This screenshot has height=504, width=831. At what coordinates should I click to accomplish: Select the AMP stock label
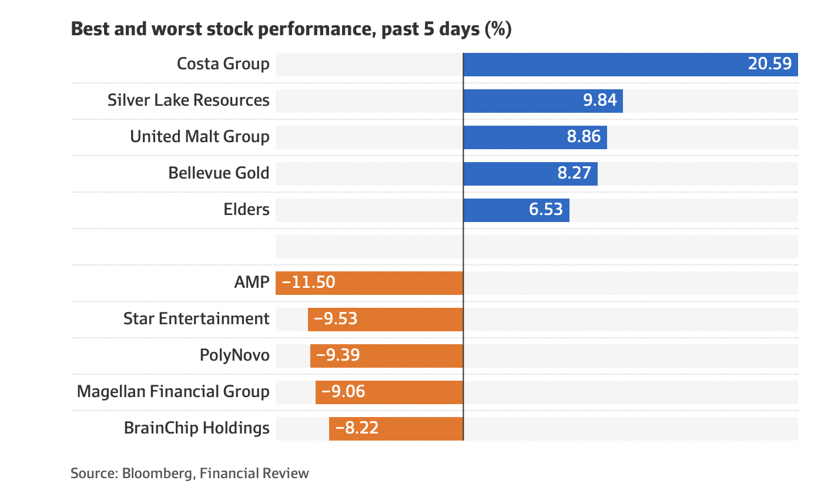coord(252,283)
